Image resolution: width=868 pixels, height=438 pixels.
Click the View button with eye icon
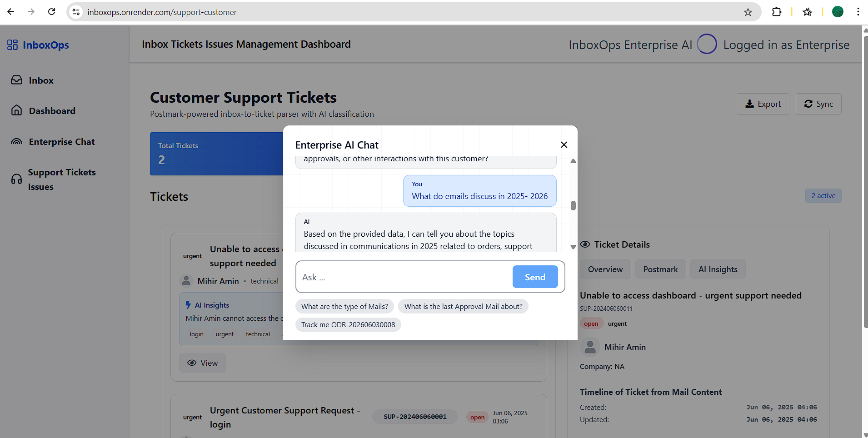[x=202, y=363]
